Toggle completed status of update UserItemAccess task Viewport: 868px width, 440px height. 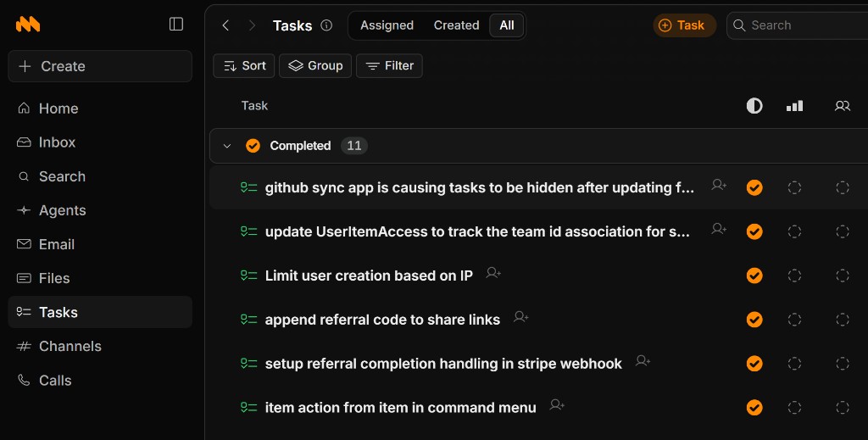[754, 231]
